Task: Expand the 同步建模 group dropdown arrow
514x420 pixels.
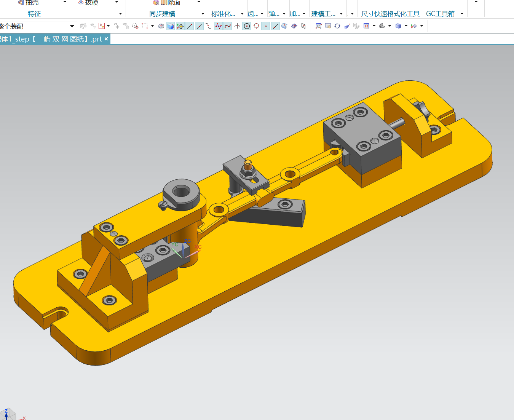Action: pos(203,14)
